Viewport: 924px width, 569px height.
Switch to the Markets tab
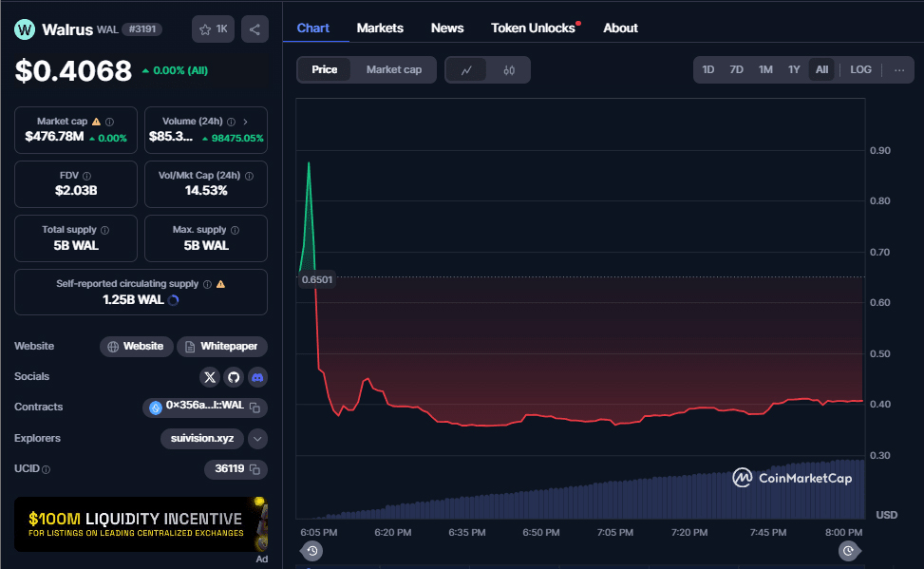click(380, 28)
